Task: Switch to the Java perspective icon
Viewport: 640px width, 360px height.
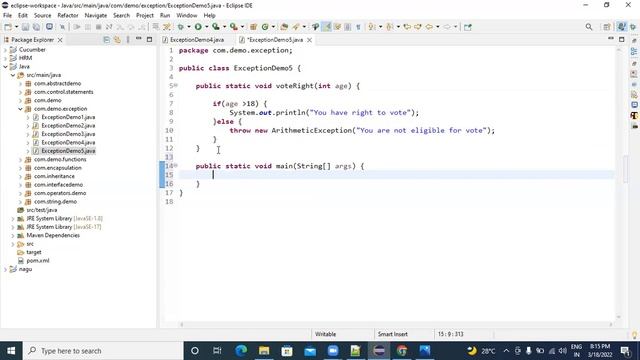Action: pos(621,27)
